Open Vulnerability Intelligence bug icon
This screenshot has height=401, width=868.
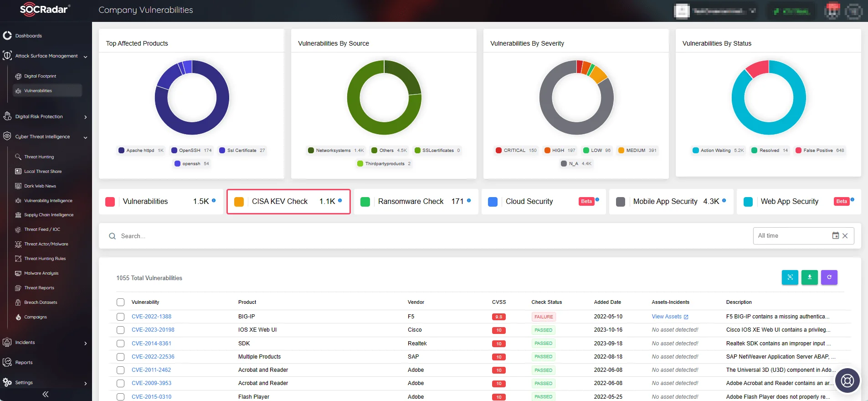tap(18, 201)
